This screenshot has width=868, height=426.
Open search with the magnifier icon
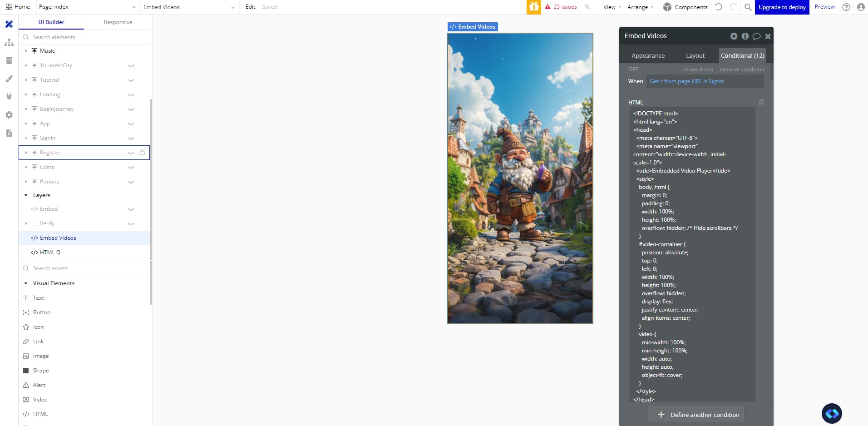748,7
